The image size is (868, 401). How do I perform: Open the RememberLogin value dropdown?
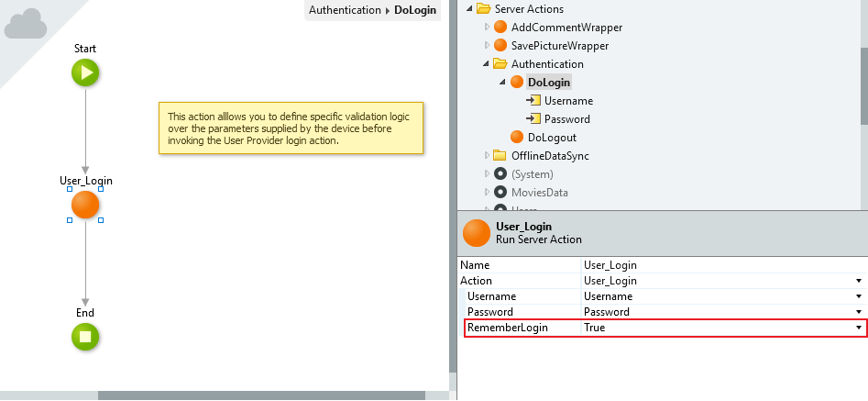pyautogui.click(x=859, y=328)
